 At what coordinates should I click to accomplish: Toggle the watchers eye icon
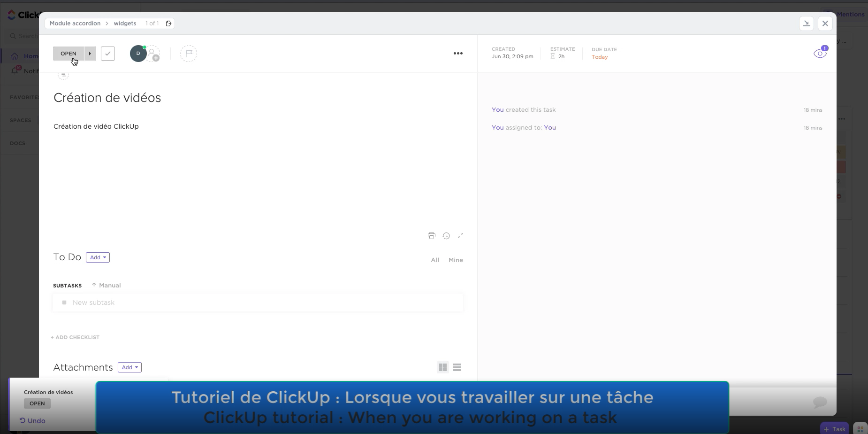[820, 53]
